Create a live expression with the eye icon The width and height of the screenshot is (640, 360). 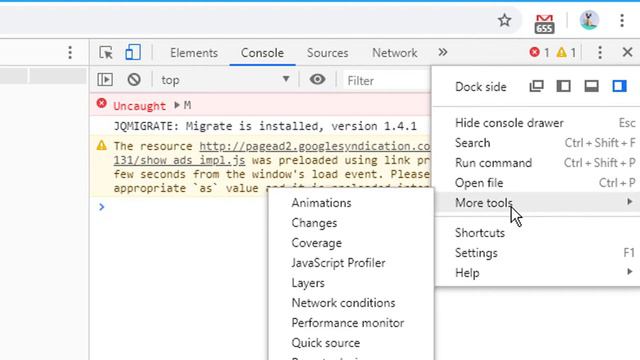point(317,79)
